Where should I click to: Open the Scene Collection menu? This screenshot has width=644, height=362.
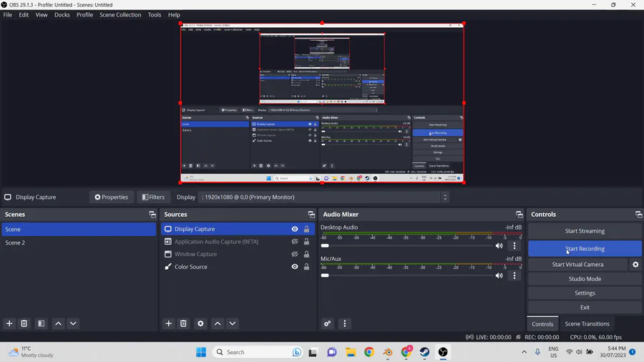tap(120, 15)
